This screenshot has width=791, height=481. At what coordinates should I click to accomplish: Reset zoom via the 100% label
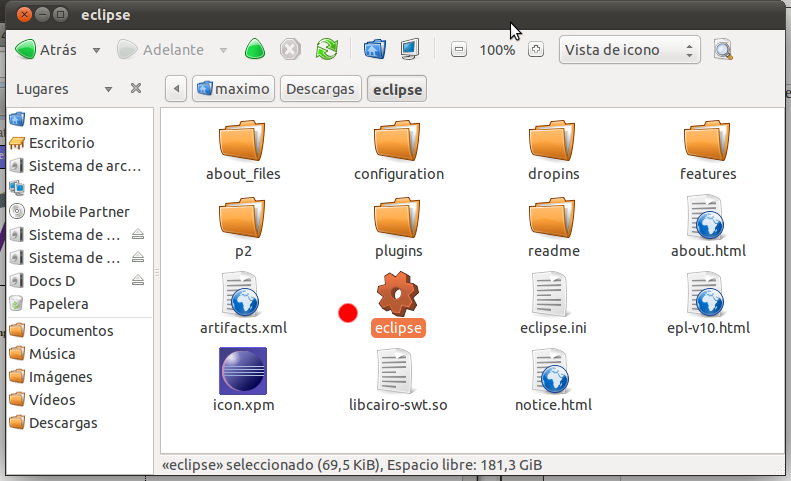[x=497, y=50]
